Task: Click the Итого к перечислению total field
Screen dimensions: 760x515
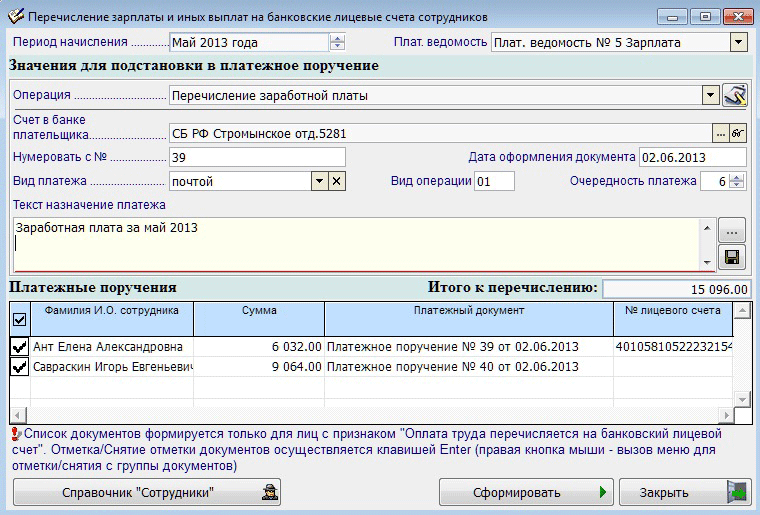Action: pos(676,289)
